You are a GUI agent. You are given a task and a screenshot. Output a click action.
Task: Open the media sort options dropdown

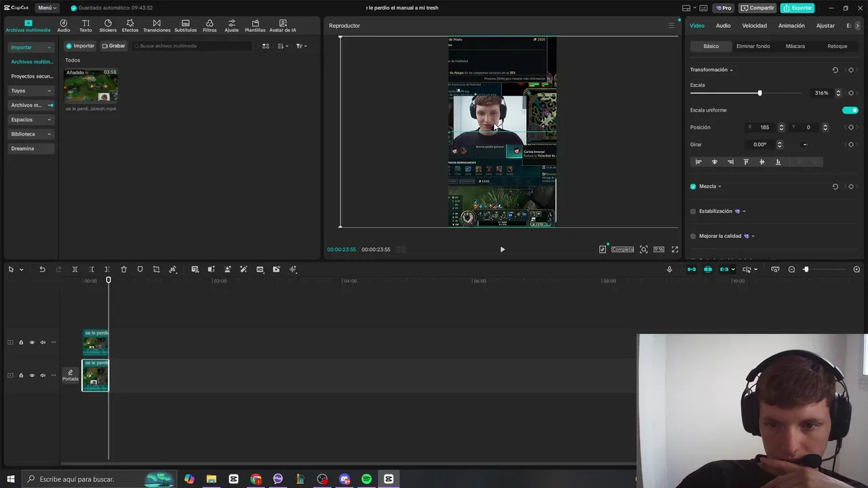tap(283, 46)
